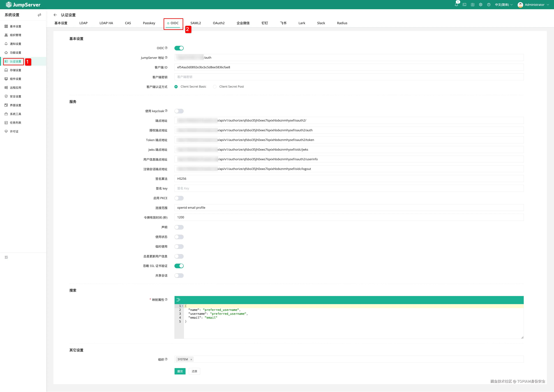Enable the 启用 PKCE switch
Screen dimensions: 554x392
coord(179,198)
